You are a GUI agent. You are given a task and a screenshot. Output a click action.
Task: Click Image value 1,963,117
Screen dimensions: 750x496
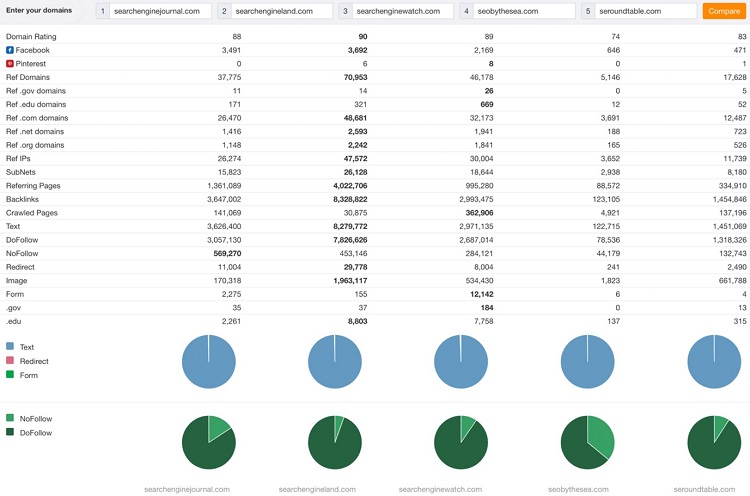[350, 281]
